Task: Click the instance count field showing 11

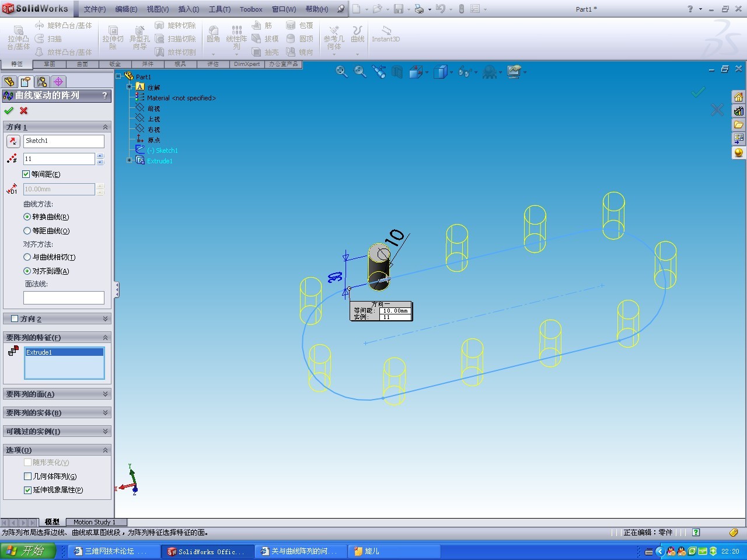Action: [x=58, y=159]
